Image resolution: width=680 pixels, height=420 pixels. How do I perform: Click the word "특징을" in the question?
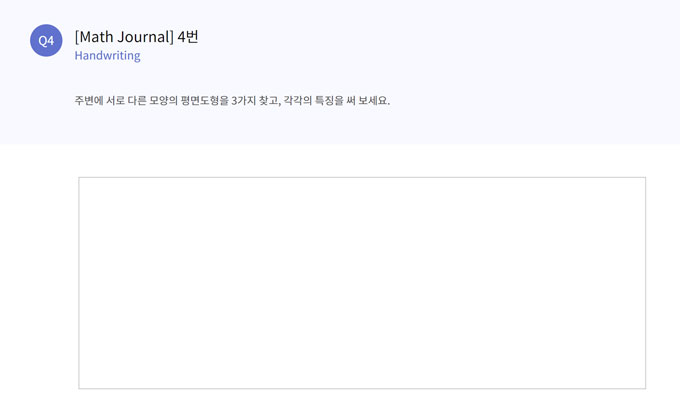(x=329, y=101)
